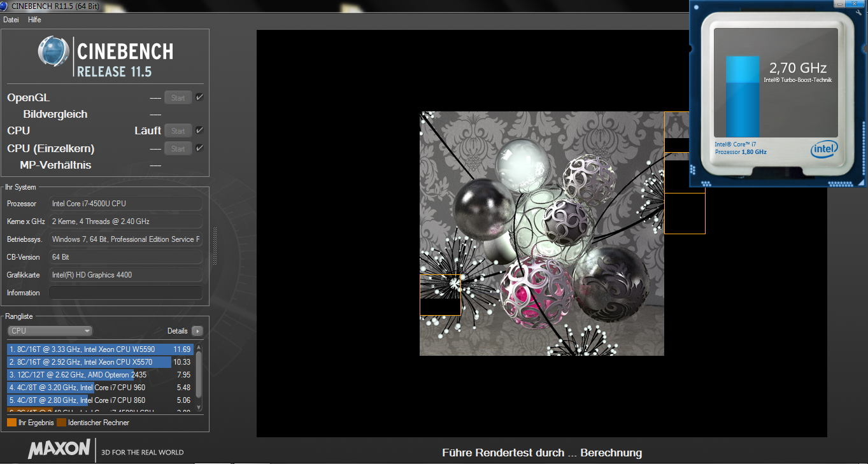Click the Intel(R) HD Graphics 4400 field

coord(125,275)
